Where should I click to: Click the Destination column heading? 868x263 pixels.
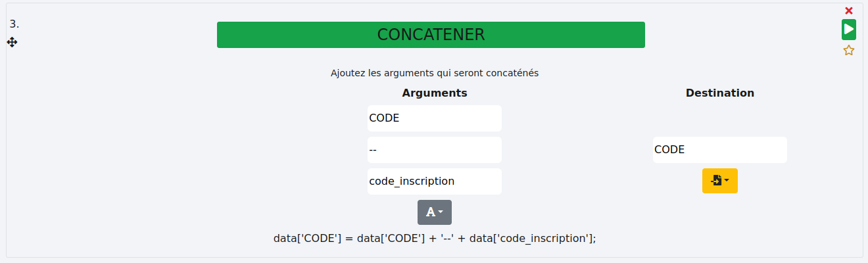pyautogui.click(x=719, y=93)
